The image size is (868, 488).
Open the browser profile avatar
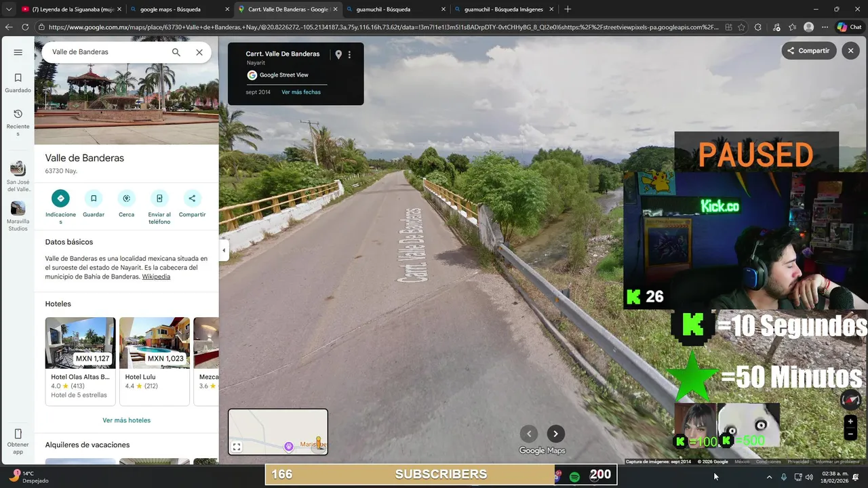[808, 27]
